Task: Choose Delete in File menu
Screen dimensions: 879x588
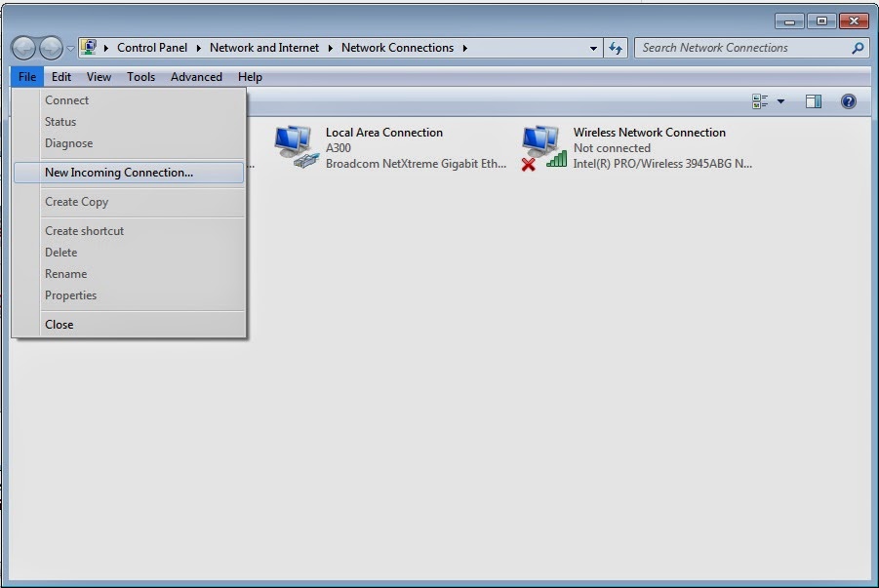Action: coord(129,253)
